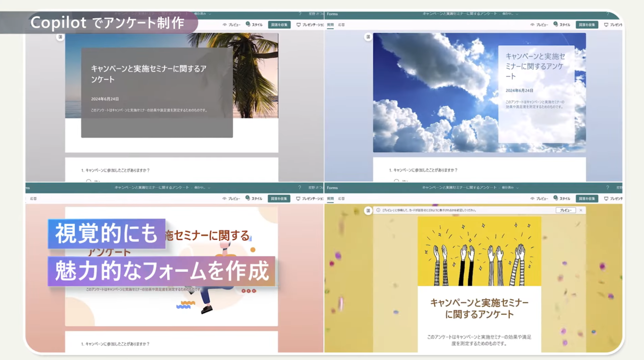Dismiss the notice bar in the yellow confetti window

click(581, 210)
